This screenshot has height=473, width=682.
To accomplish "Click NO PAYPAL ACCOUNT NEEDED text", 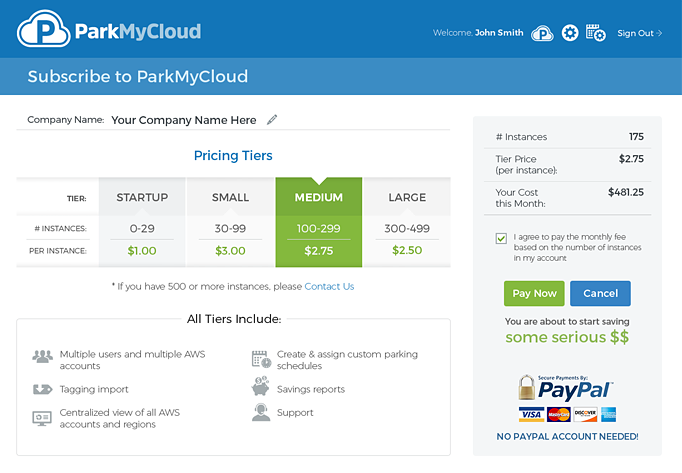I will click(567, 436).
